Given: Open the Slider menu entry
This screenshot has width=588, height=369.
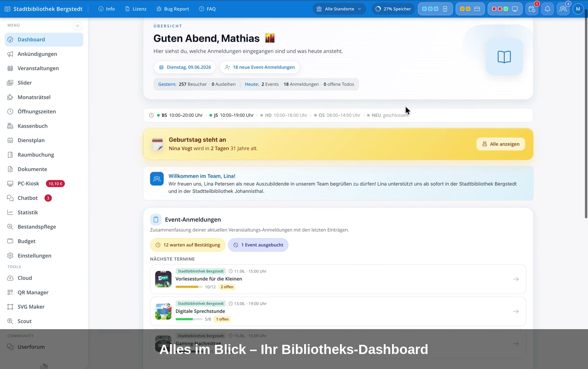Looking at the screenshot, I should pos(44,83).
